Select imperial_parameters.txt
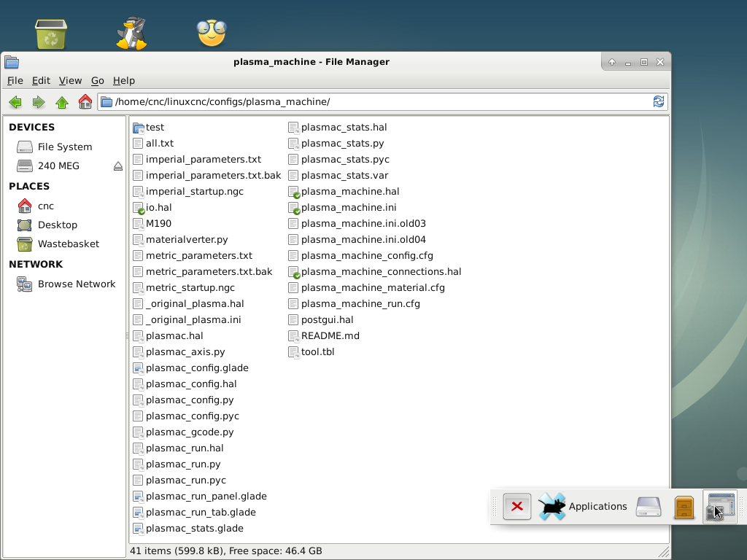 point(204,160)
